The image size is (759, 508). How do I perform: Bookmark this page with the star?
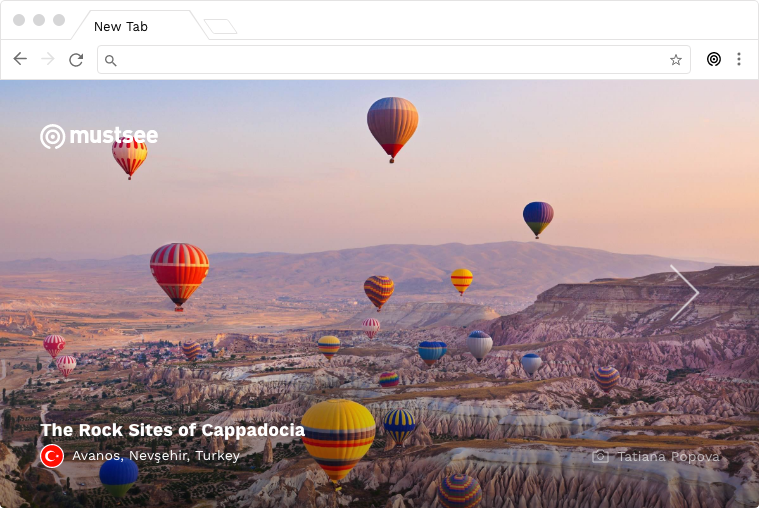coord(676,60)
